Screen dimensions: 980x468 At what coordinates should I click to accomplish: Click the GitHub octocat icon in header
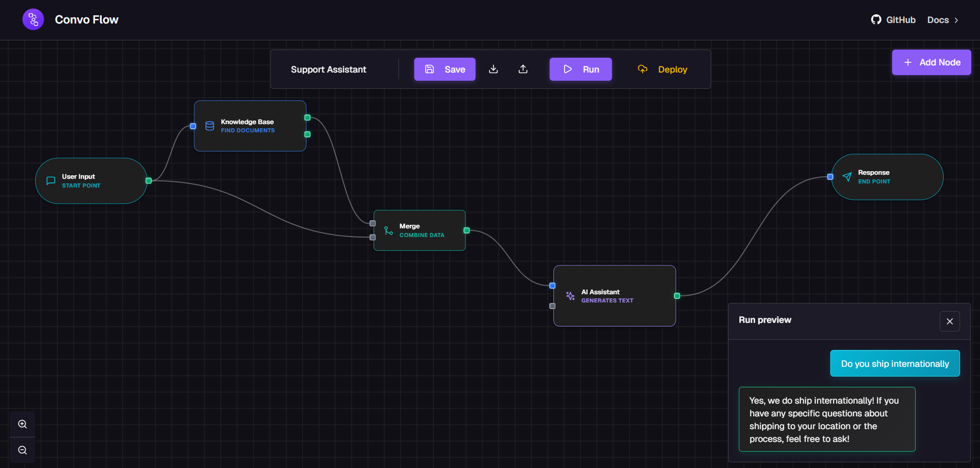pyautogui.click(x=876, y=19)
